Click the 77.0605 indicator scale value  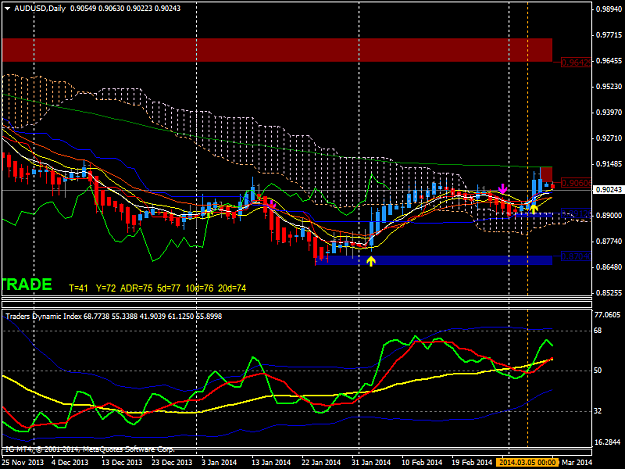[607, 315]
